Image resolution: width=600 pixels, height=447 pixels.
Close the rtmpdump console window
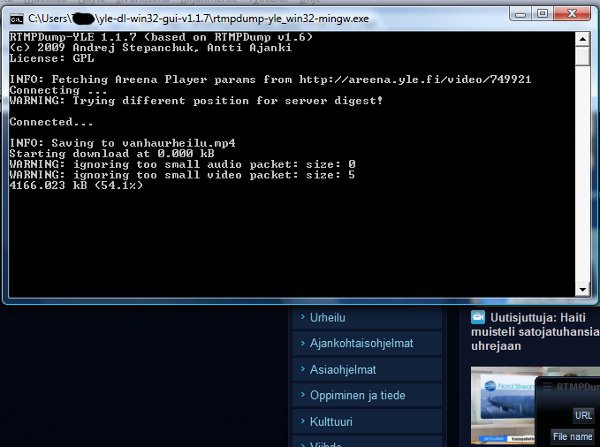coord(572,14)
